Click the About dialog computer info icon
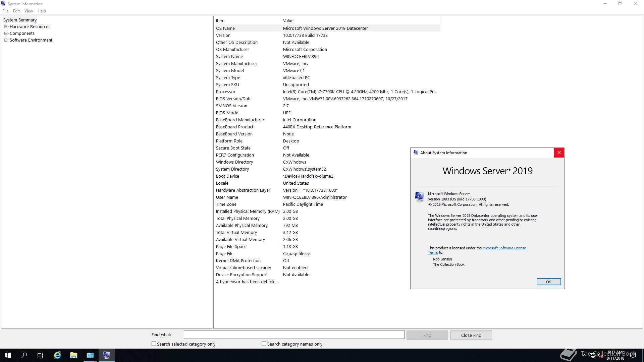 pos(419,196)
